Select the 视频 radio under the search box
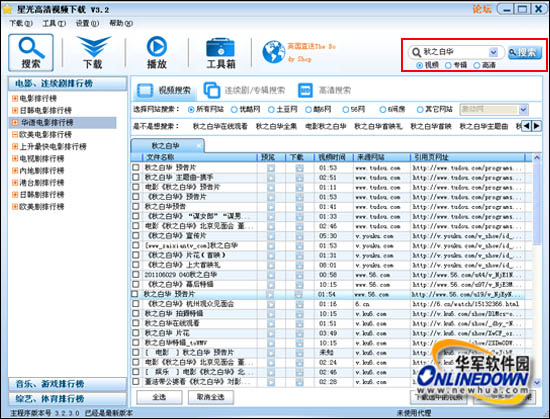The image size is (550, 419). click(x=419, y=65)
